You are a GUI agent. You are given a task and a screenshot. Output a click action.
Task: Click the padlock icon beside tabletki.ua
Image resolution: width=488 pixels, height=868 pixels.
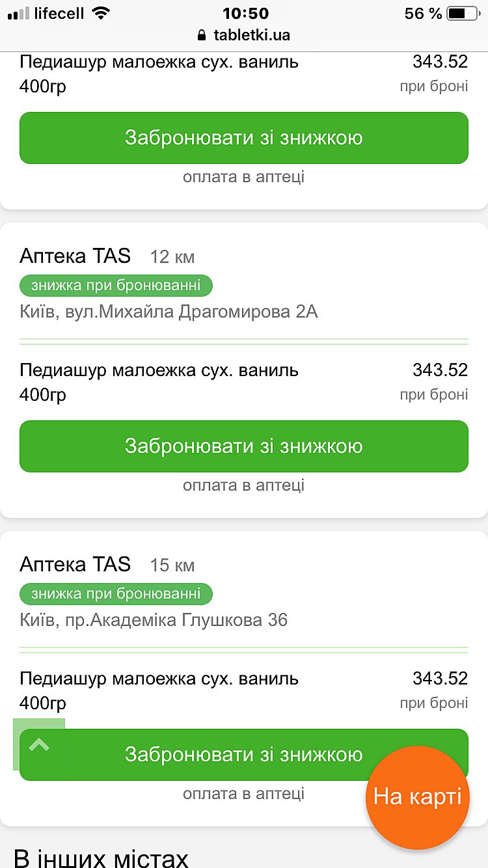[202, 35]
